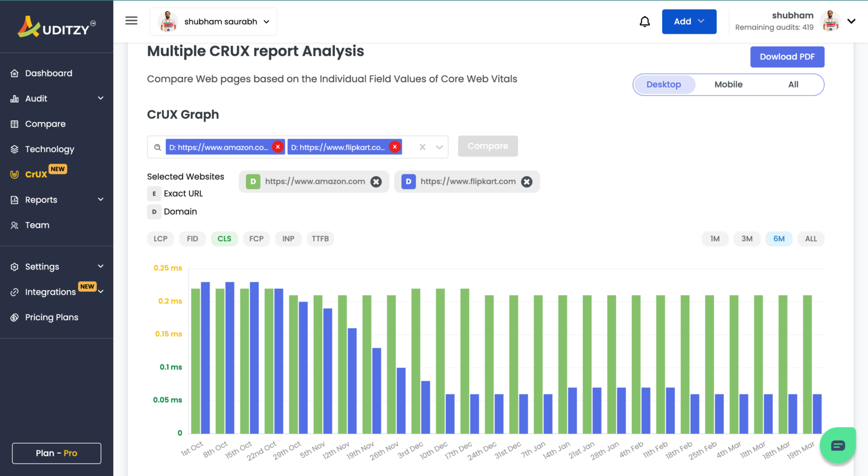Remove https://www.flipkart.com selected website chip
868x476 pixels.
(x=527, y=182)
